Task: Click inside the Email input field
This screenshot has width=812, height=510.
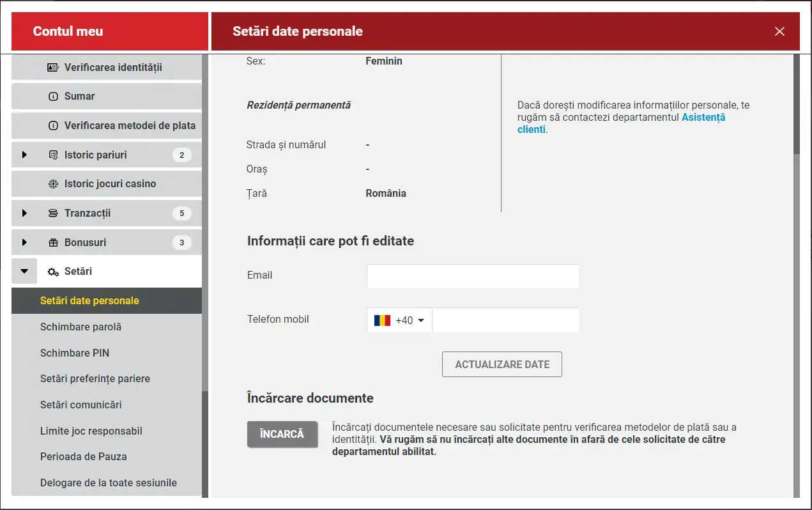Action: click(x=472, y=275)
